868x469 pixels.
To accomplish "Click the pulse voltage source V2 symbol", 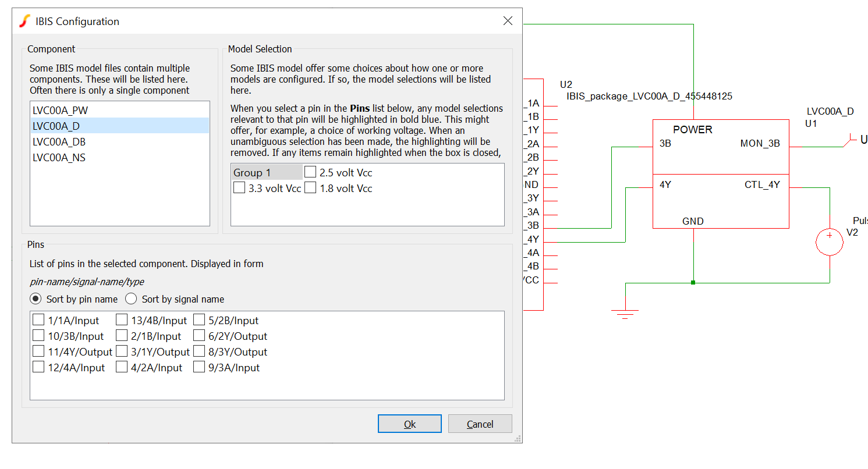I will tap(829, 243).
